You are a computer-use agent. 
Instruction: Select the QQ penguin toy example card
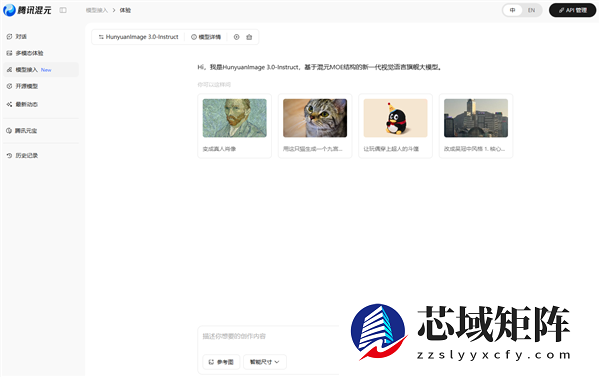click(x=395, y=126)
